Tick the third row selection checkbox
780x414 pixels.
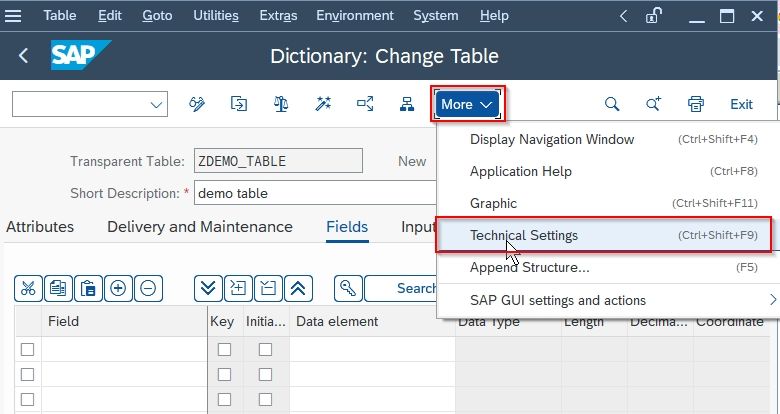27,399
